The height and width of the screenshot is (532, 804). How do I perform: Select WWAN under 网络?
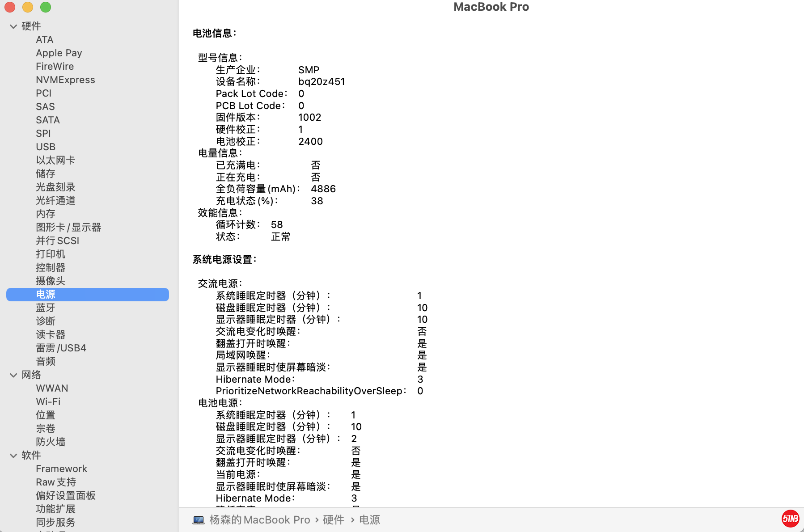click(52, 388)
